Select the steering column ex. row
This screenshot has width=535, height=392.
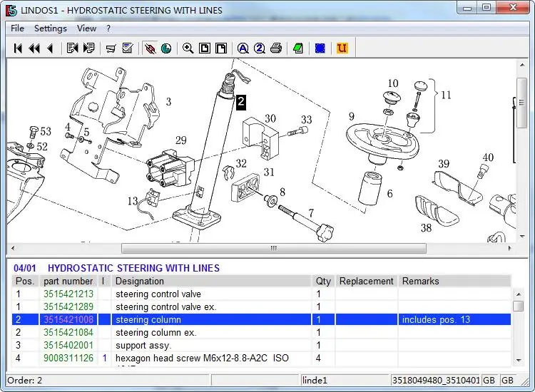[156, 332]
